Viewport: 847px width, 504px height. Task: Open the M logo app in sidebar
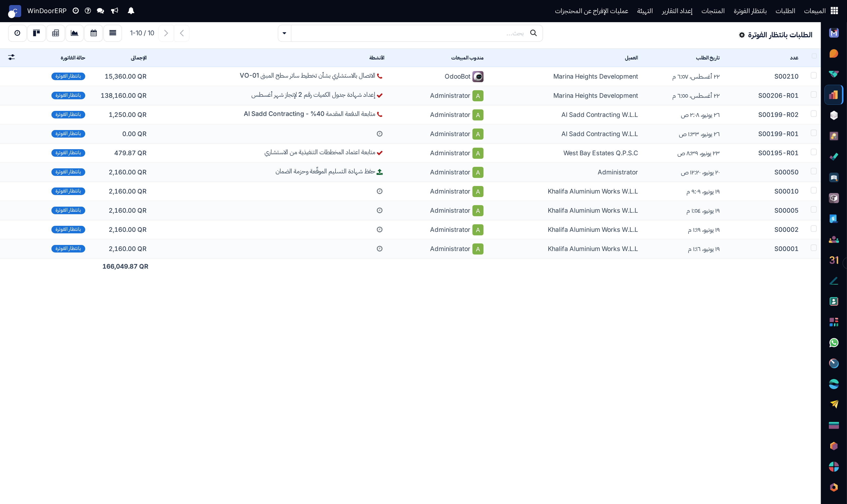834,33
